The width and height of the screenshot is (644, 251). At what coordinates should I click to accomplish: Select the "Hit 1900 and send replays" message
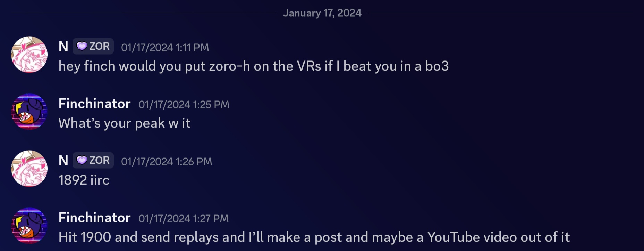(x=314, y=237)
